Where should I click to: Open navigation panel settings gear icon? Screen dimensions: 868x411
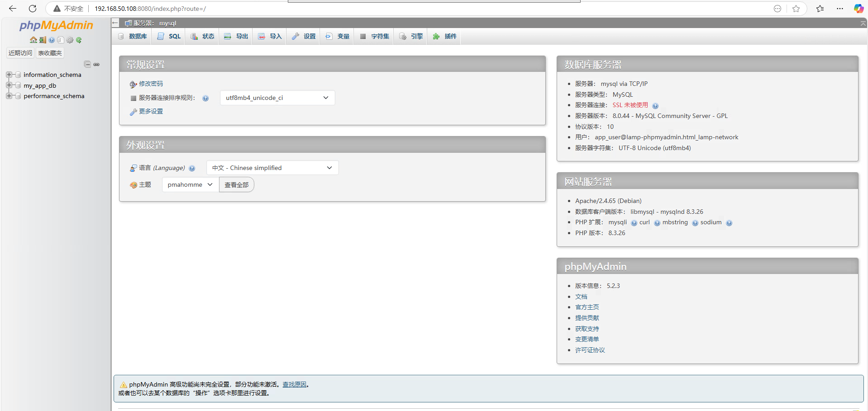[70, 40]
